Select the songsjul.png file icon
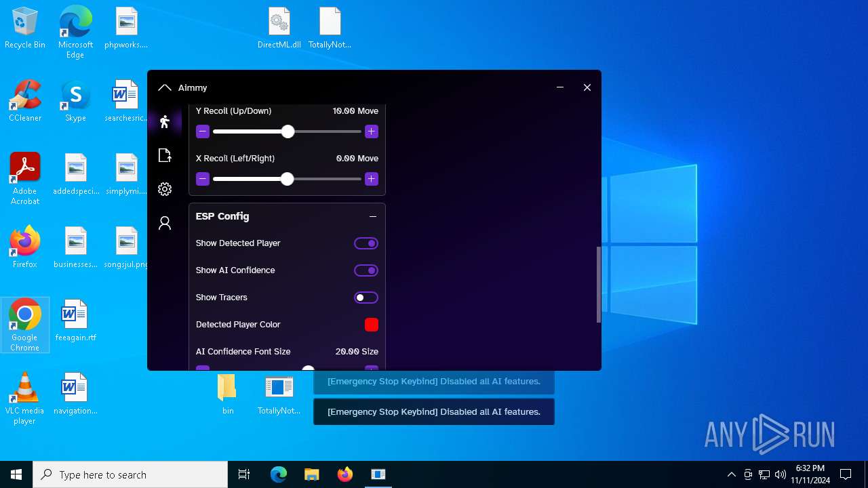 tap(126, 248)
